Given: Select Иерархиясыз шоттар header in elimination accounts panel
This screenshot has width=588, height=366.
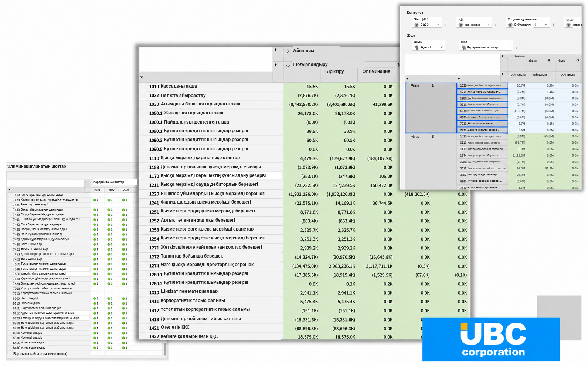Looking at the screenshot, I should (109, 182).
